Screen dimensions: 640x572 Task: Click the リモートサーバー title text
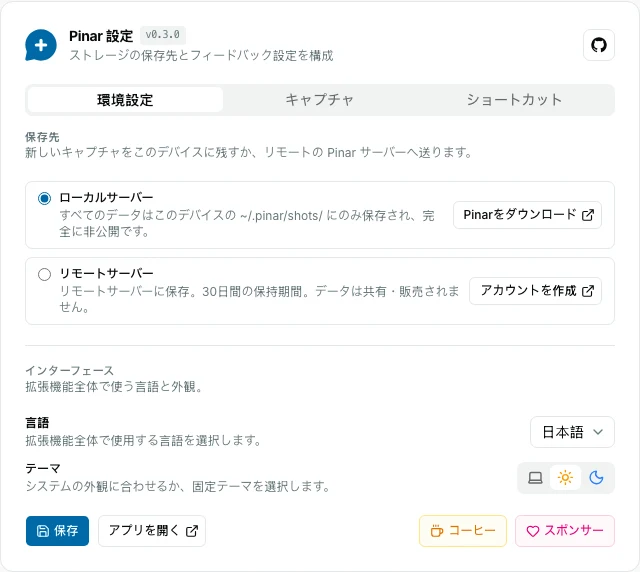click(x=106, y=273)
